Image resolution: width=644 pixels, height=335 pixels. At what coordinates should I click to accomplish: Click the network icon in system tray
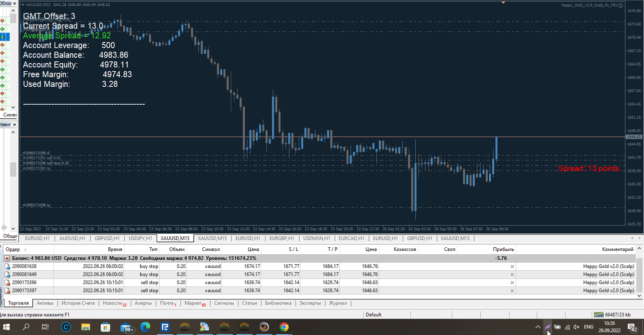pos(567,327)
